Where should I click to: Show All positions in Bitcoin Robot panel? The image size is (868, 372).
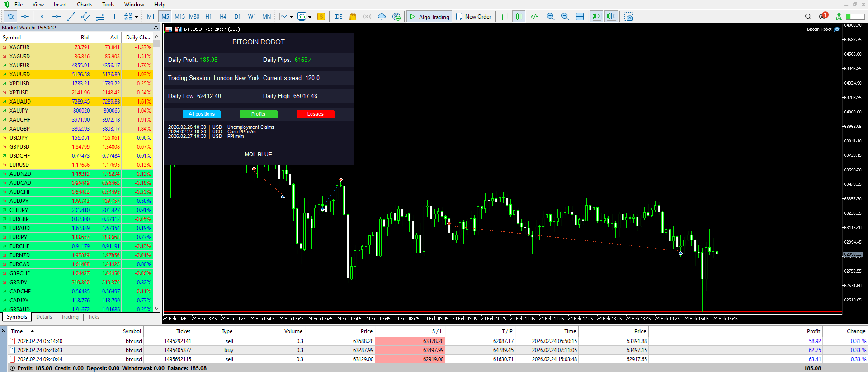pos(202,114)
